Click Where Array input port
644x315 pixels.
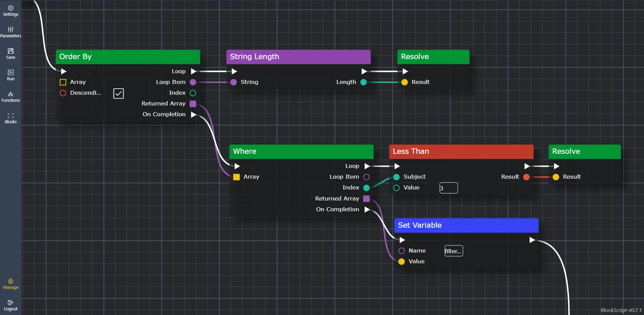pos(236,177)
